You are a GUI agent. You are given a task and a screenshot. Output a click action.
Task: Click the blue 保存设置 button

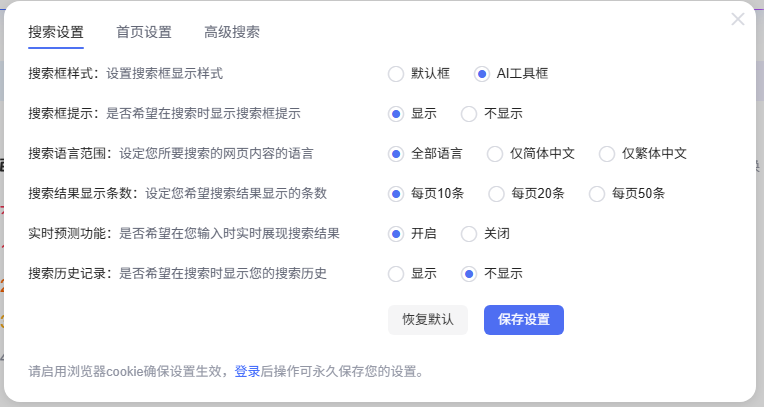524,320
